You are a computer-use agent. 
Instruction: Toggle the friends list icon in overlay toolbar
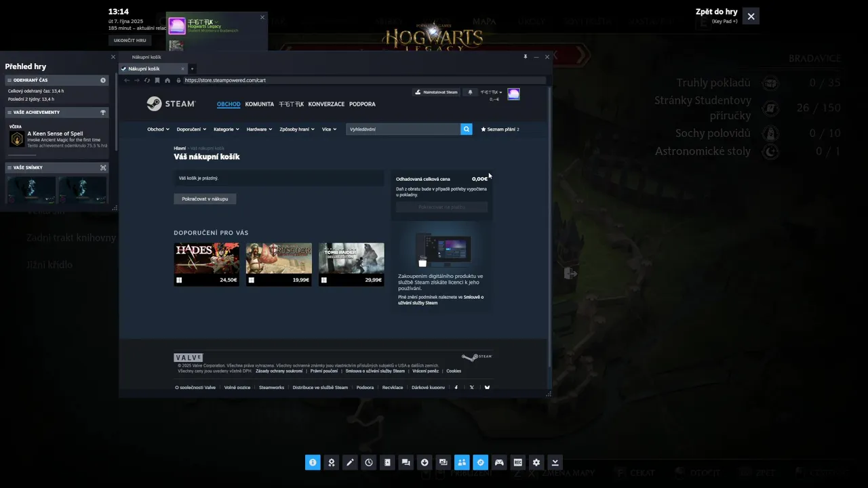[x=462, y=462]
